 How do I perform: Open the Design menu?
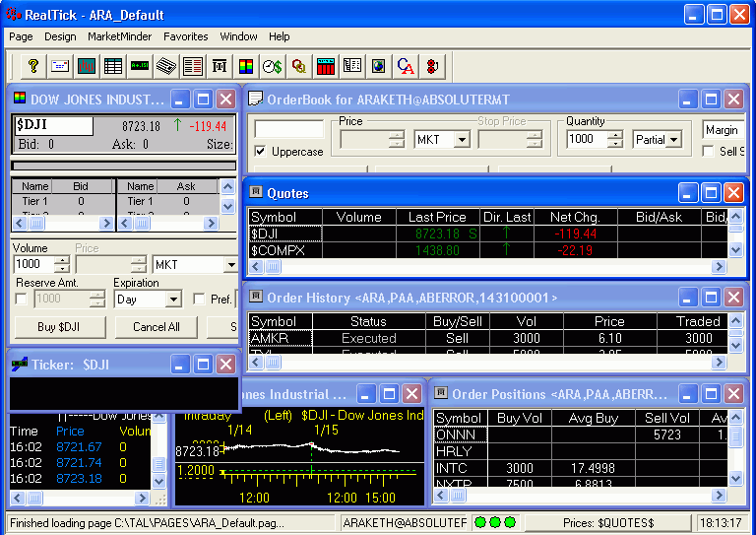(60, 36)
